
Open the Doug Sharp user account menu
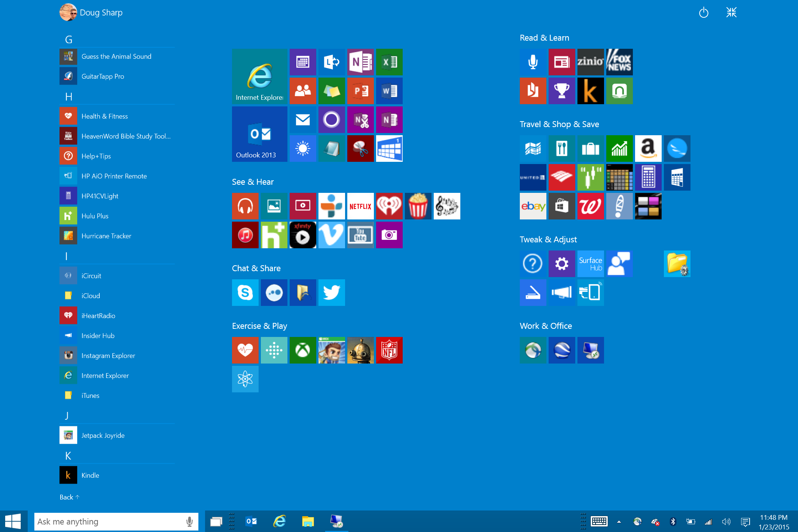point(91,13)
